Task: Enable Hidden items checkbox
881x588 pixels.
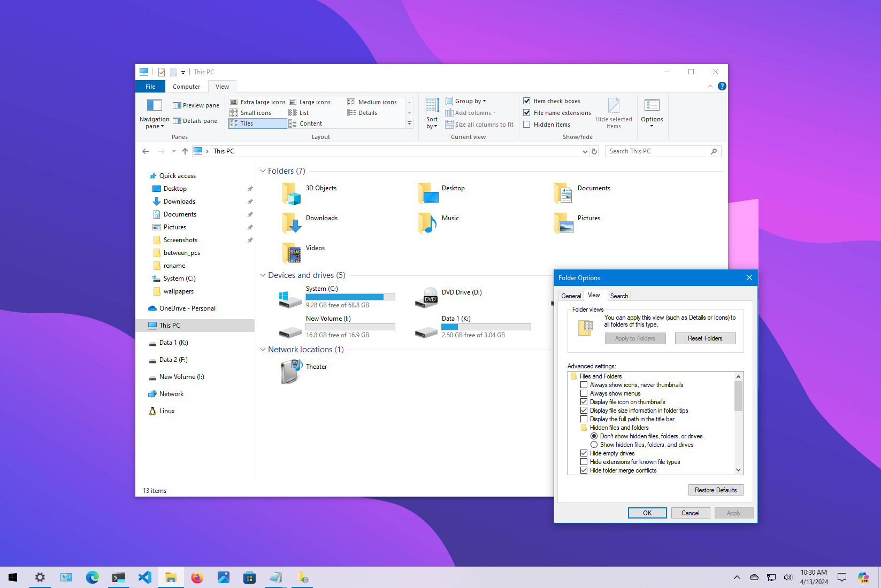Action: point(527,125)
